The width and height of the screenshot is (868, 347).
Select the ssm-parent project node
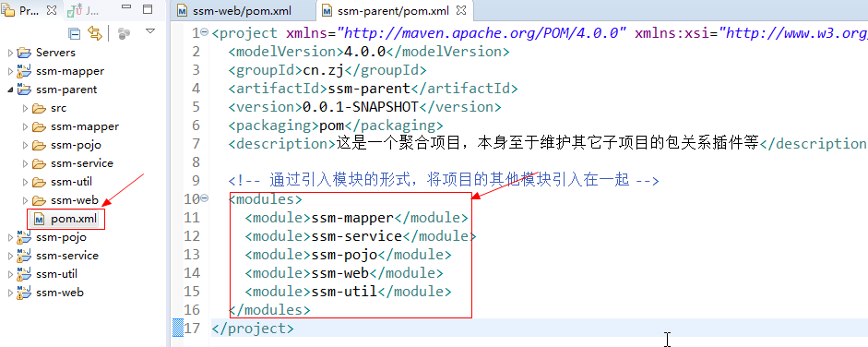pos(66,90)
